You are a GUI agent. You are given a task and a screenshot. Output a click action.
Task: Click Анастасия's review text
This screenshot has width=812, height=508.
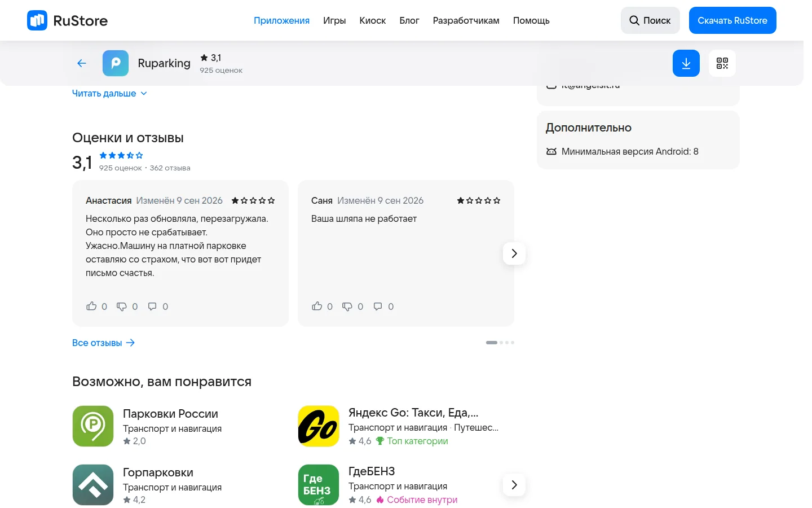click(x=177, y=246)
